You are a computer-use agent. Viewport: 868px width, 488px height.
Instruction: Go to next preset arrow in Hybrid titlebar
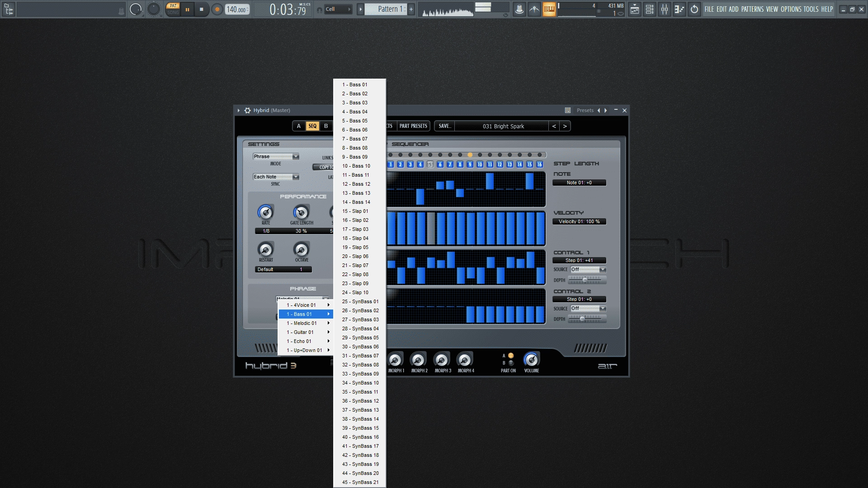tap(606, 110)
